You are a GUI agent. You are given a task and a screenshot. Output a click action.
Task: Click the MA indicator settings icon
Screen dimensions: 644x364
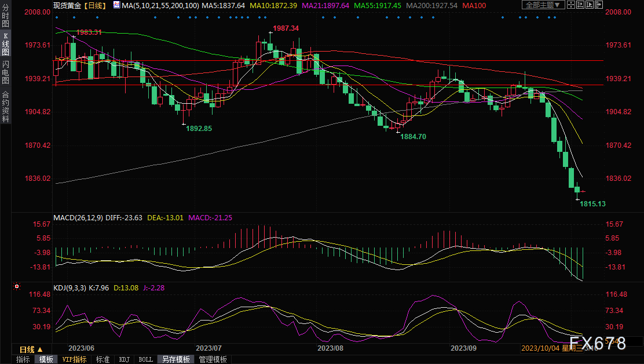point(116,5)
